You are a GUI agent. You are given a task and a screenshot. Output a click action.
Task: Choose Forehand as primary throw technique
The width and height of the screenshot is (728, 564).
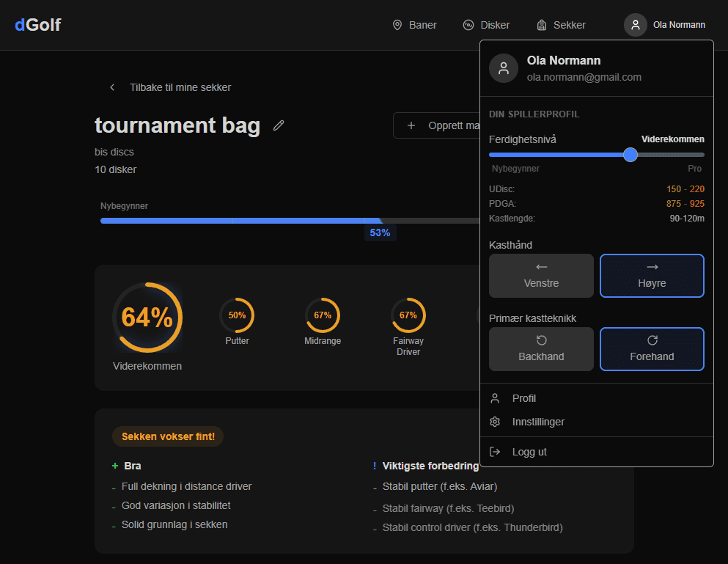coord(652,349)
